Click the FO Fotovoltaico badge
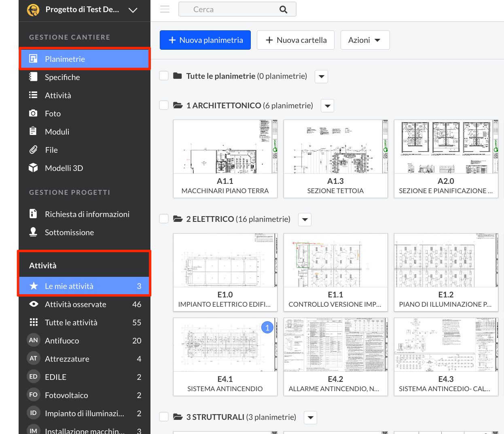This screenshot has height=434, width=504. coord(33,395)
